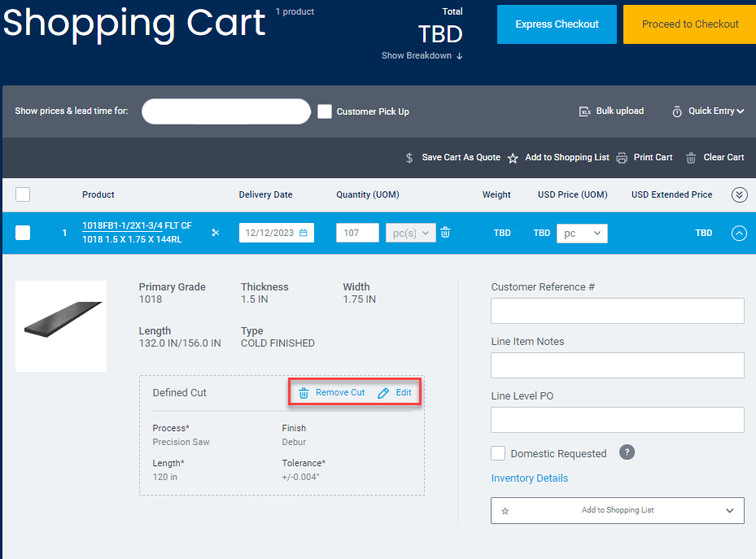The image size is (756, 559).
Task: Enable the Customer Pick Up checkbox
Action: [x=325, y=111]
